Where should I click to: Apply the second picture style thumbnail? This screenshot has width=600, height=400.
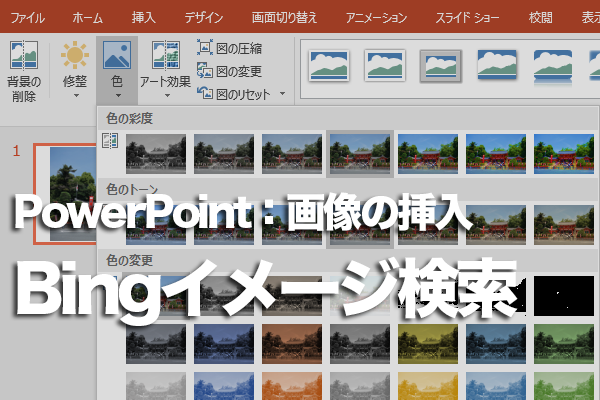[x=385, y=65]
